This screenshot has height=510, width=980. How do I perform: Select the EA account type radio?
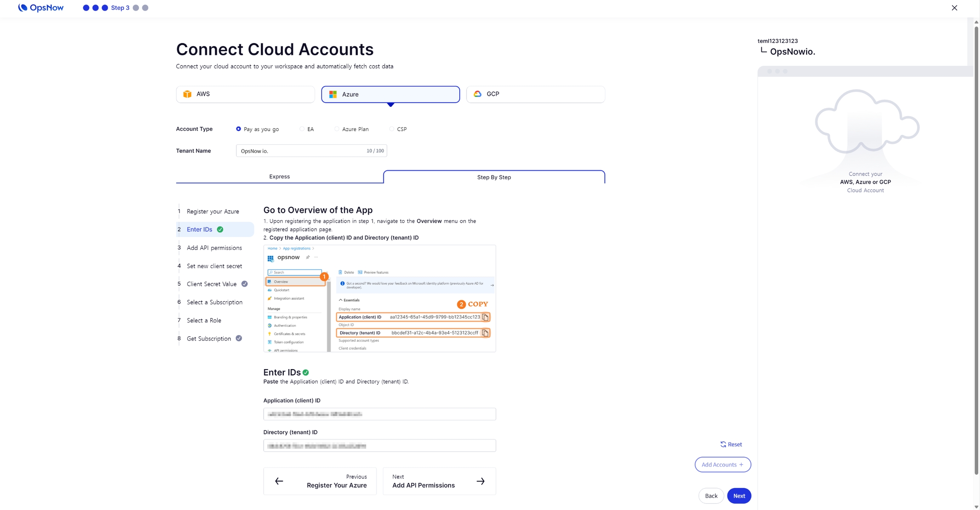pyautogui.click(x=302, y=129)
